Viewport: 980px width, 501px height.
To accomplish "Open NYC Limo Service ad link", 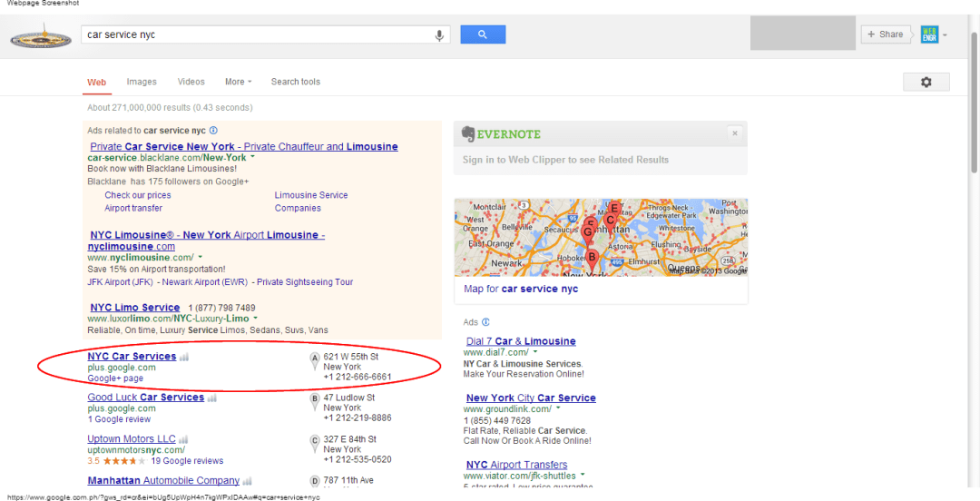I will [x=135, y=308].
